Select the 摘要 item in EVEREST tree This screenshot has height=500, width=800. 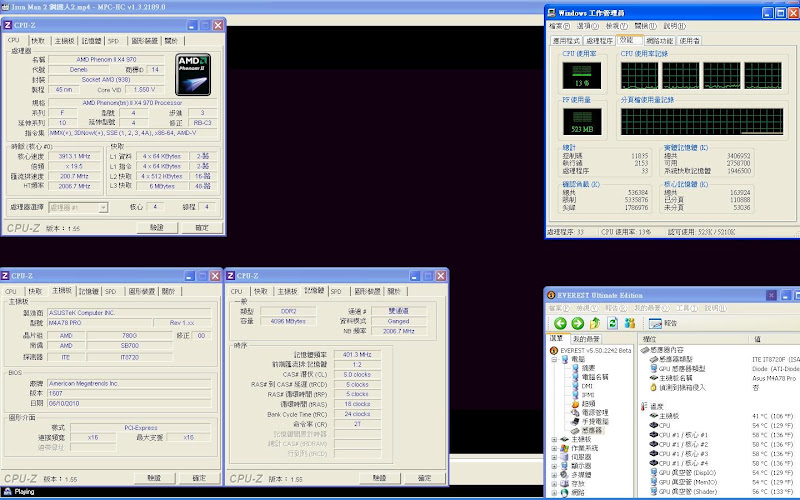point(583,368)
